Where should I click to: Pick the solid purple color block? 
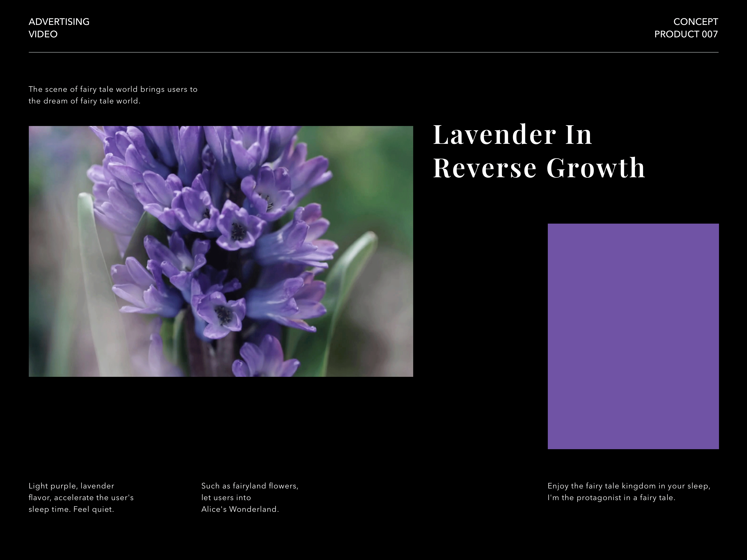[x=633, y=336]
